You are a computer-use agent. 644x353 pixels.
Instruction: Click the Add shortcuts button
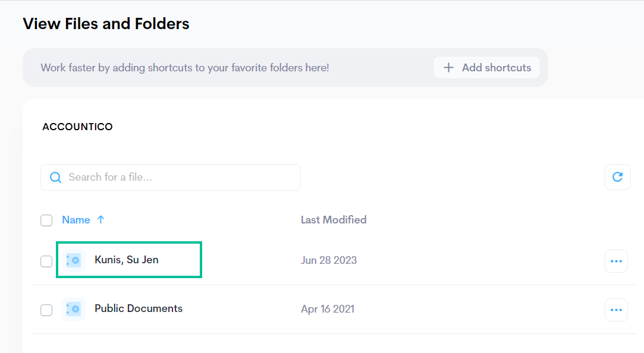[x=486, y=68]
